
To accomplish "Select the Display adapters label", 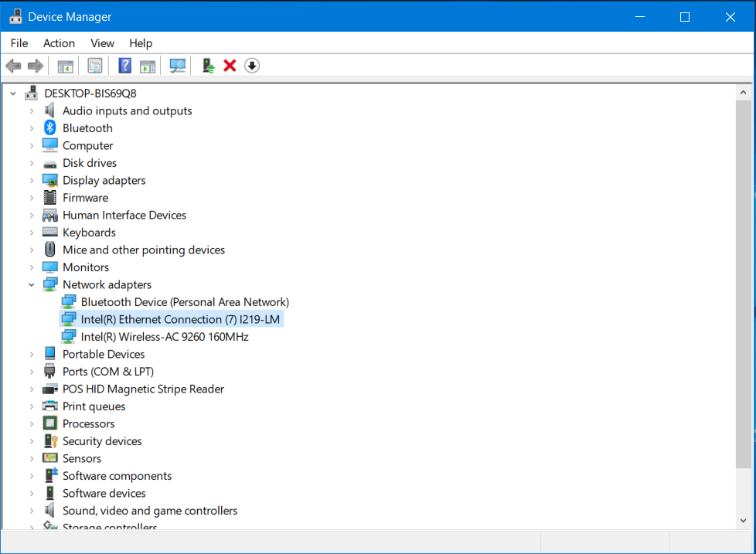I will coord(104,180).
